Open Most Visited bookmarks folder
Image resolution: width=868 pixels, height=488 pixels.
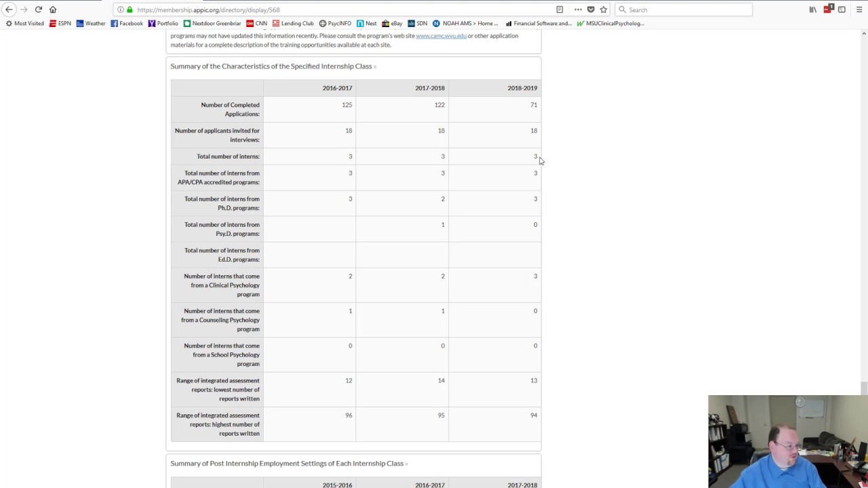[24, 23]
